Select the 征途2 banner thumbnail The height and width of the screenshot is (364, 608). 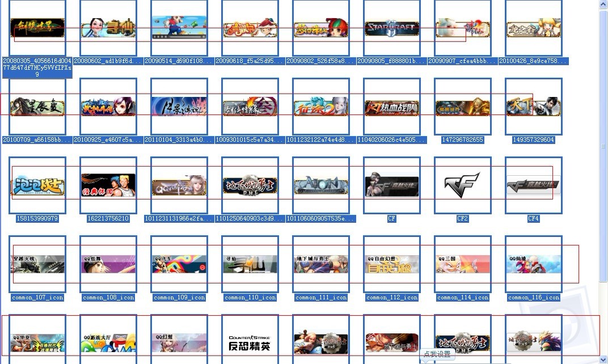321,107
